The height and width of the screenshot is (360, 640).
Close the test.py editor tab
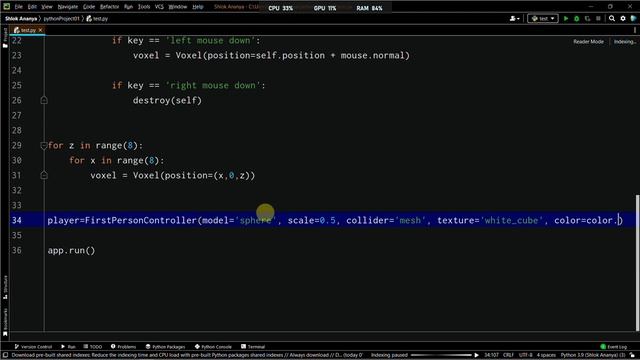click(40, 30)
